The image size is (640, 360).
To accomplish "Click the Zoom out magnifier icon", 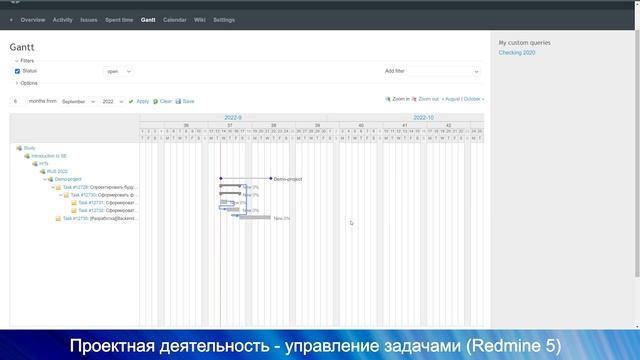I will point(414,99).
